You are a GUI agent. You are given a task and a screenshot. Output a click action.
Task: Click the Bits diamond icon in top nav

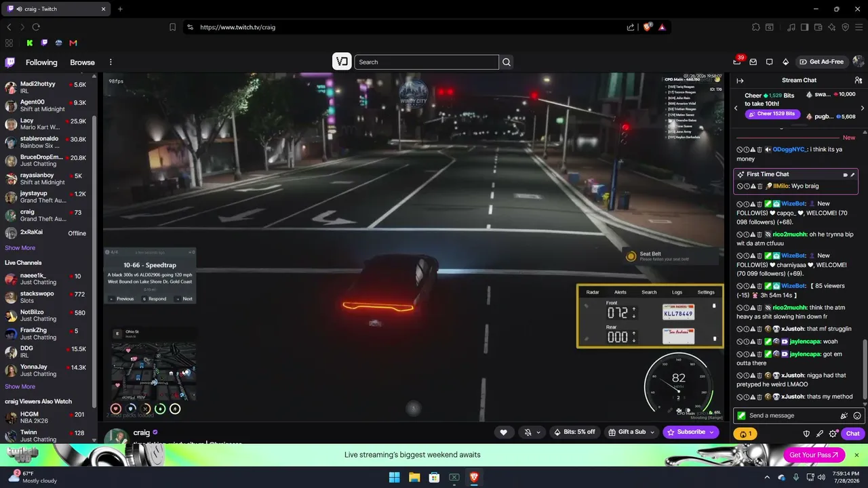click(x=786, y=62)
